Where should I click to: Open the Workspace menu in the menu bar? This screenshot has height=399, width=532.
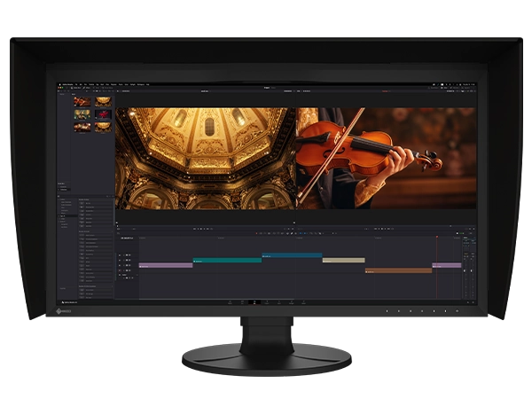[x=141, y=84]
